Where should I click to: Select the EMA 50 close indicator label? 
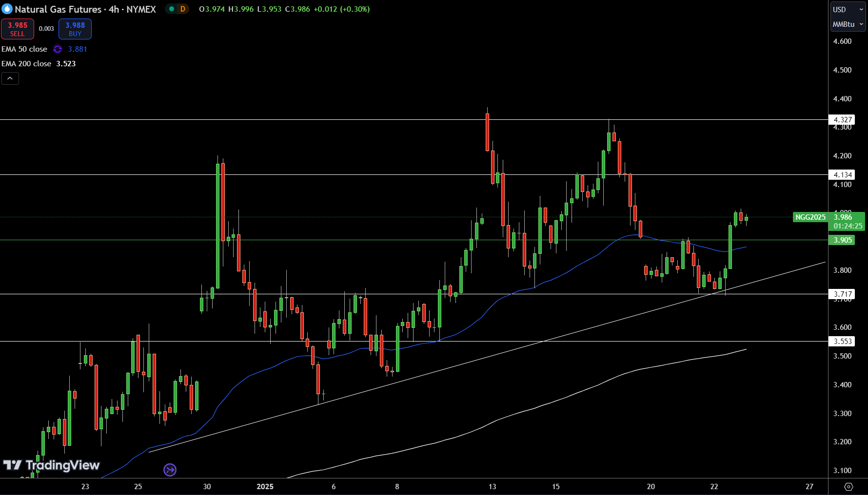point(24,49)
